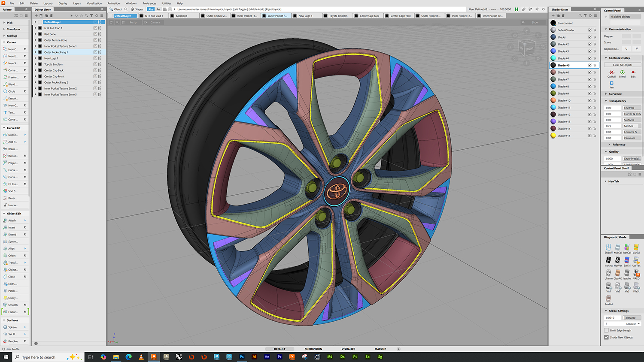Apply the BoxMd diagnostic shade
The width and height of the screenshot is (644, 362).
pos(608,300)
